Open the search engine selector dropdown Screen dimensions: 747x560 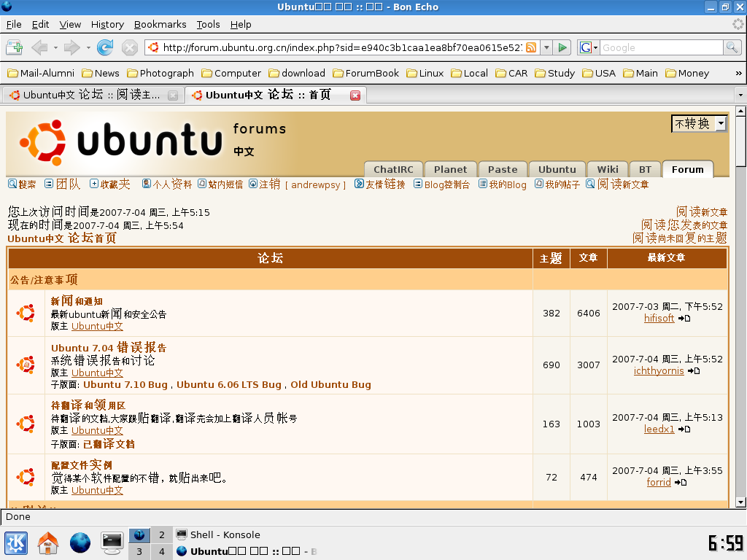pos(589,47)
